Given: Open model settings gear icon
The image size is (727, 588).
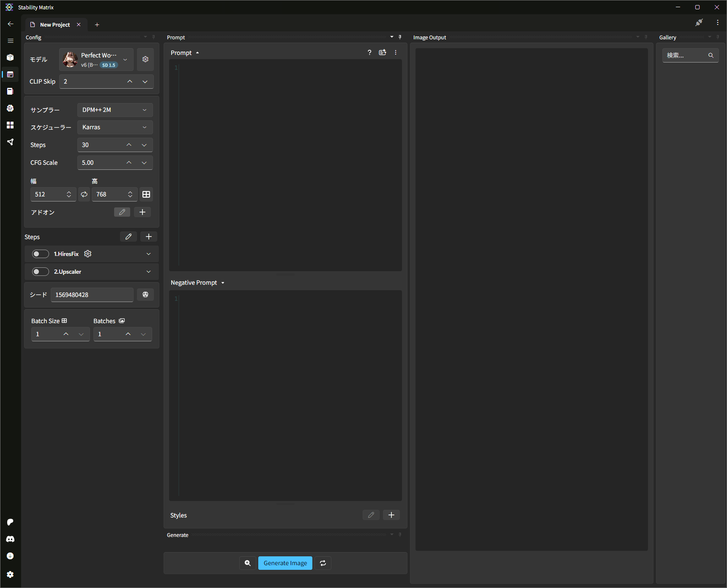Looking at the screenshot, I should 145,60.
